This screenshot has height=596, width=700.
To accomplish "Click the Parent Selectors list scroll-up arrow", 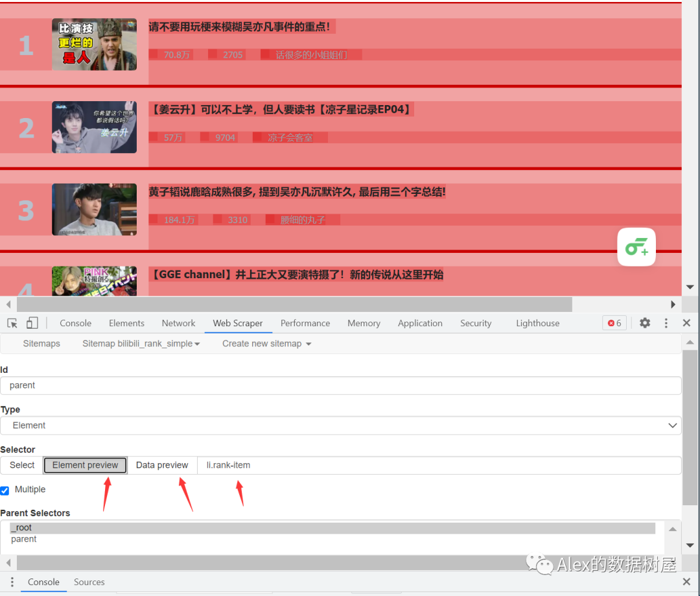I will [673, 529].
